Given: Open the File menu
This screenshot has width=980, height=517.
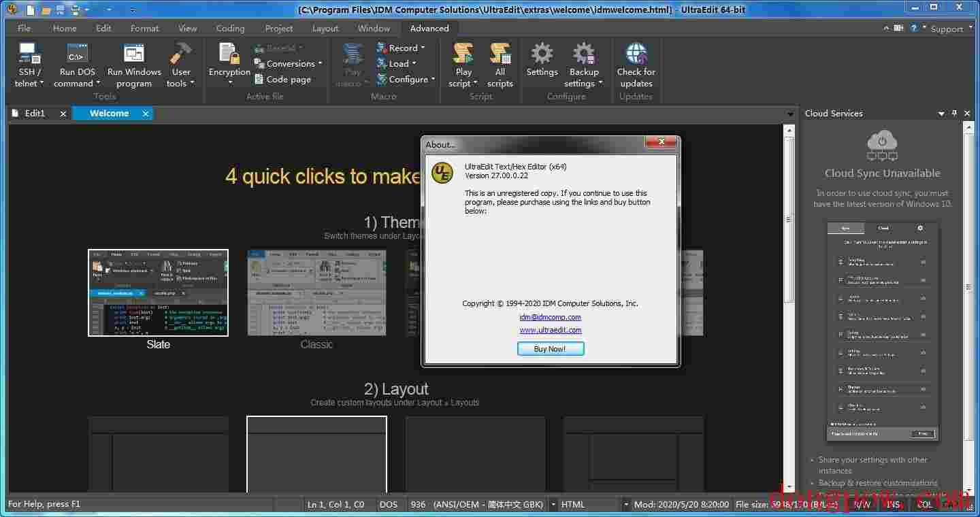Looking at the screenshot, I should [24, 28].
